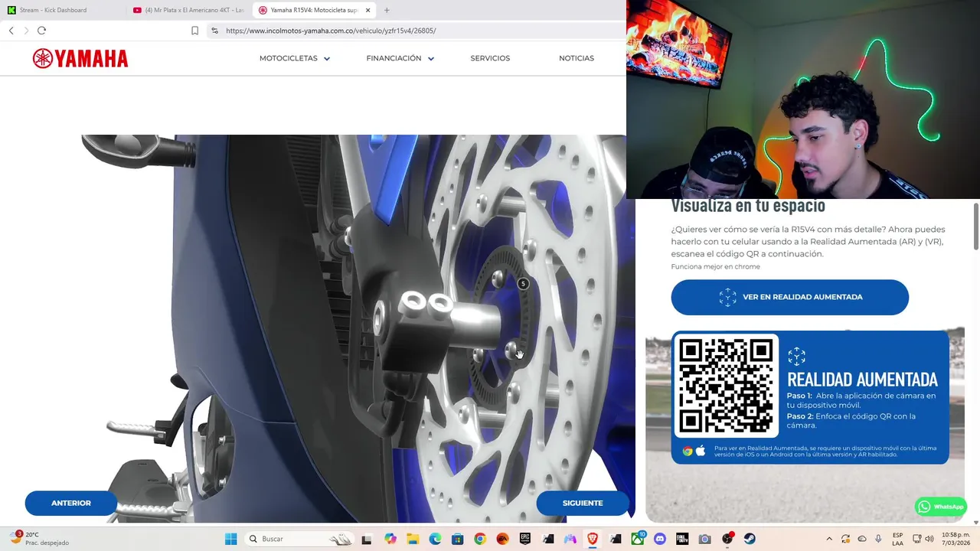Bookmark this page icon
The height and width of the screenshot is (551, 980).
[x=194, y=31]
